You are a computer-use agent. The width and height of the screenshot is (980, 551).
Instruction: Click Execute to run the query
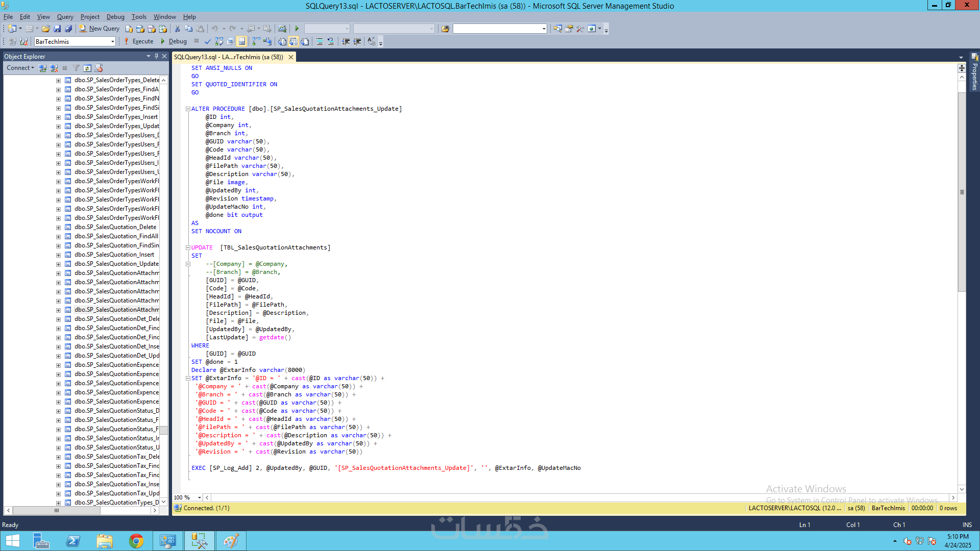[x=138, y=41]
